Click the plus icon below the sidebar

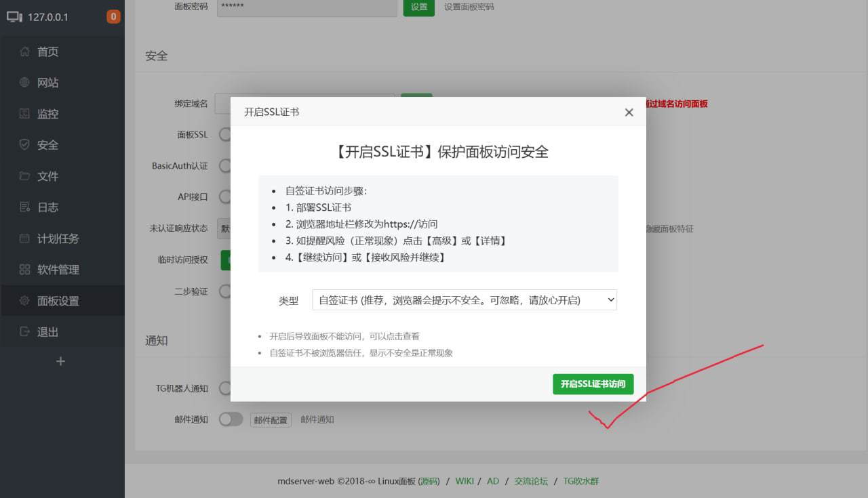tap(62, 361)
